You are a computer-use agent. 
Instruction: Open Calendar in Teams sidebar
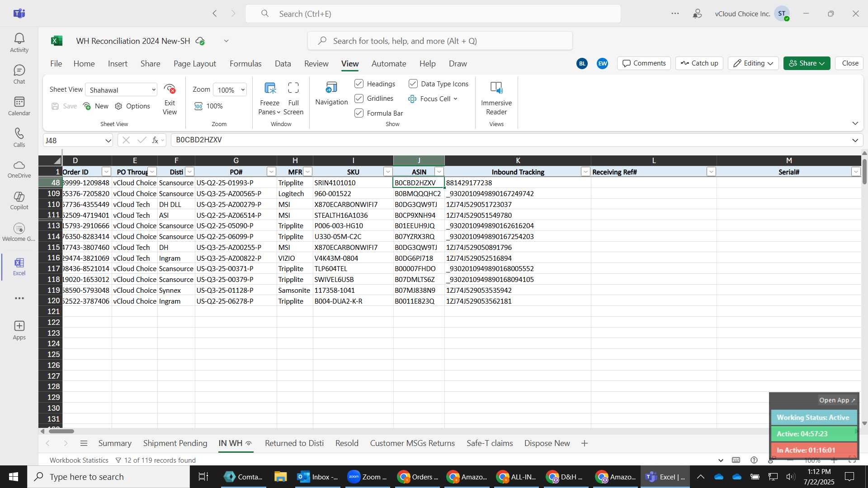[19, 106]
